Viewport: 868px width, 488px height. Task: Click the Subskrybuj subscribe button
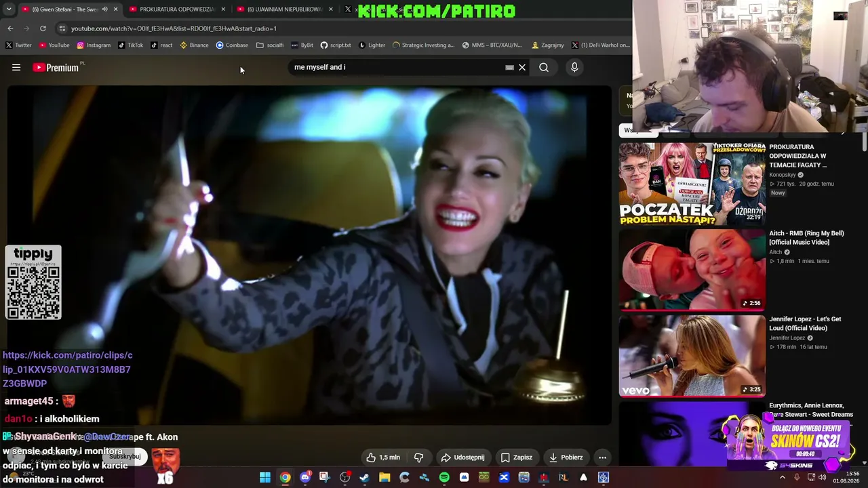(125, 457)
